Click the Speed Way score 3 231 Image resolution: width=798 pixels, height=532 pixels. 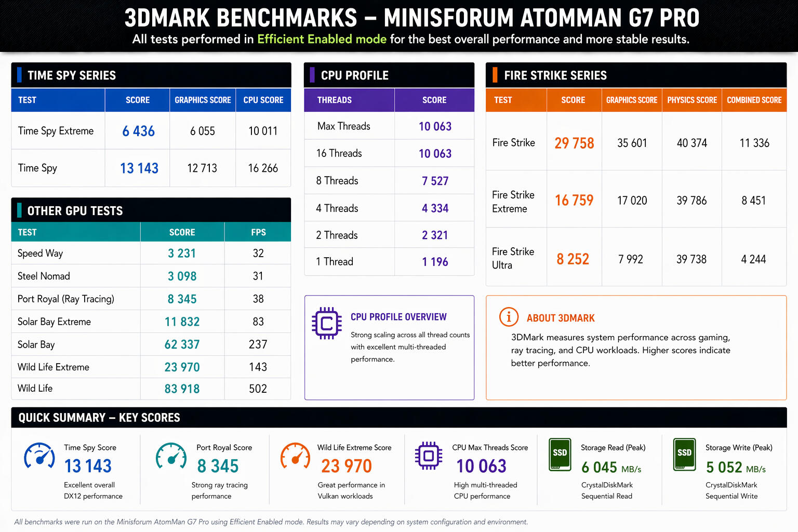click(182, 254)
